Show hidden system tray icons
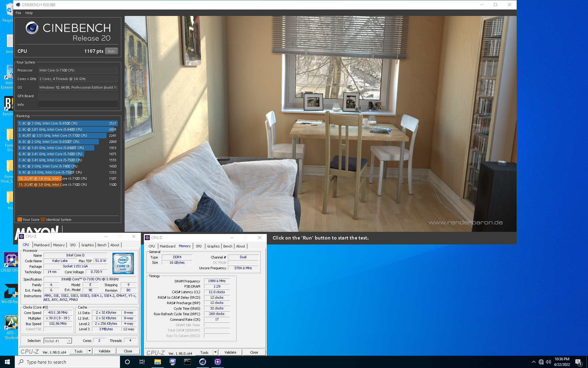588x368 pixels. [533, 362]
